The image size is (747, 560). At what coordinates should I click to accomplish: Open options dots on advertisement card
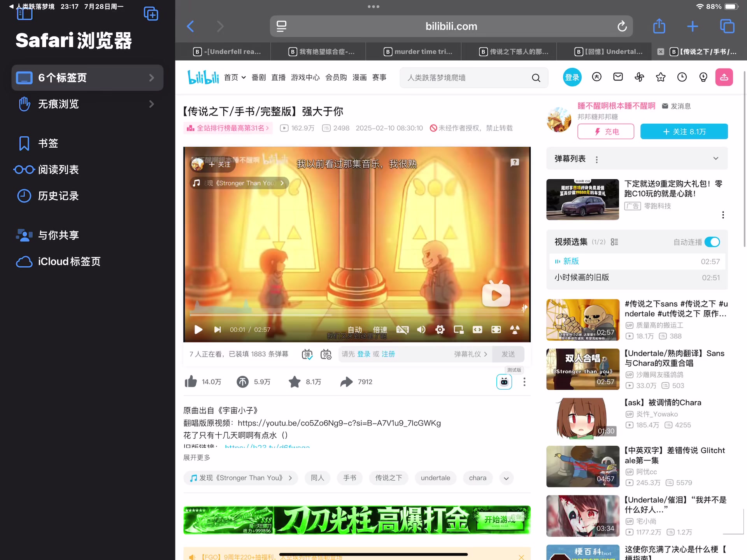(x=723, y=215)
